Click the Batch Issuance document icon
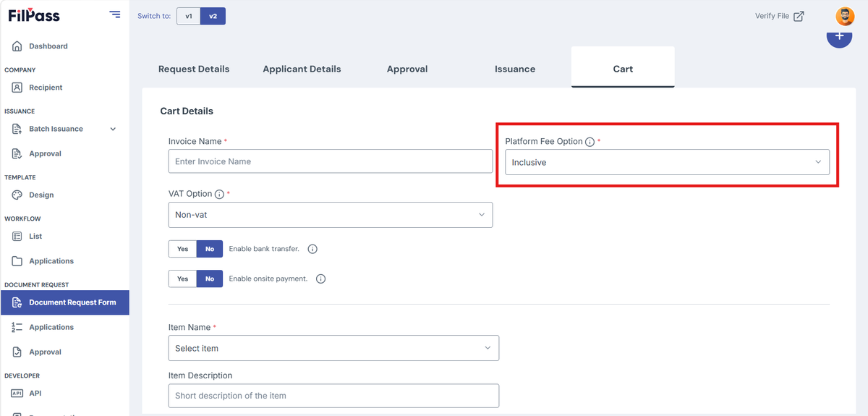Screen dimensions: 868x416 pyautogui.click(x=17, y=129)
